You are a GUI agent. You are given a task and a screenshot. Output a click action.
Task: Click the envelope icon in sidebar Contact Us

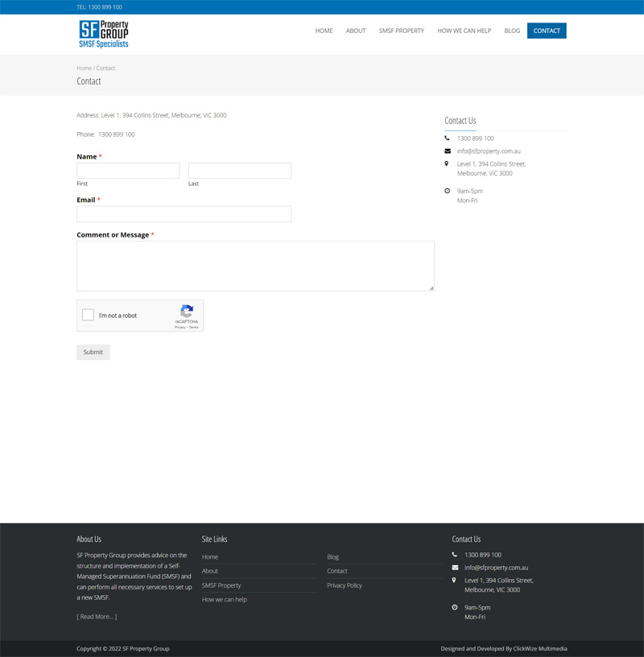click(x=448, y=151)
